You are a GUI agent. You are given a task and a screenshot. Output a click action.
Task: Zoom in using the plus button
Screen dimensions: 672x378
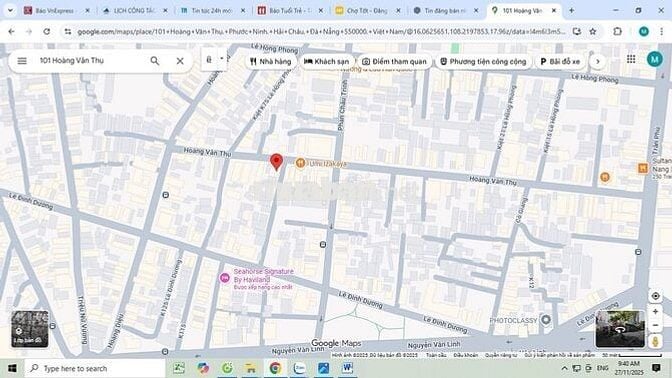pos(655,312)
